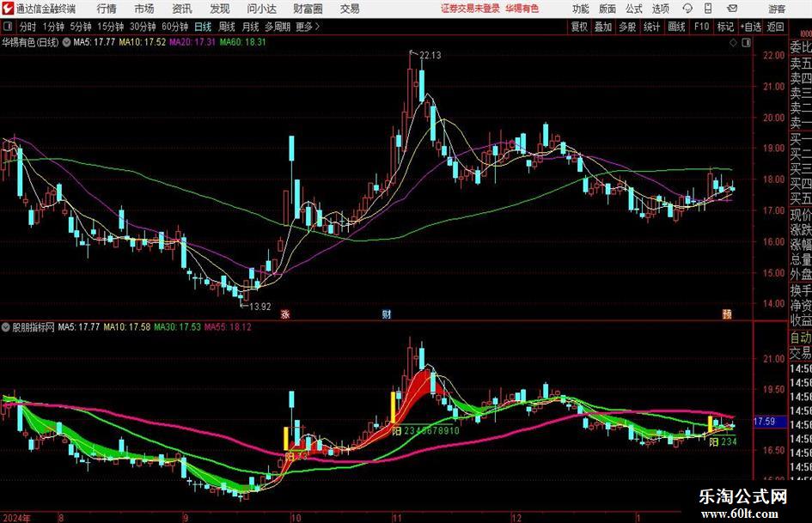
Task: Open the 交易 menu
Action: [x=350, y=9]
